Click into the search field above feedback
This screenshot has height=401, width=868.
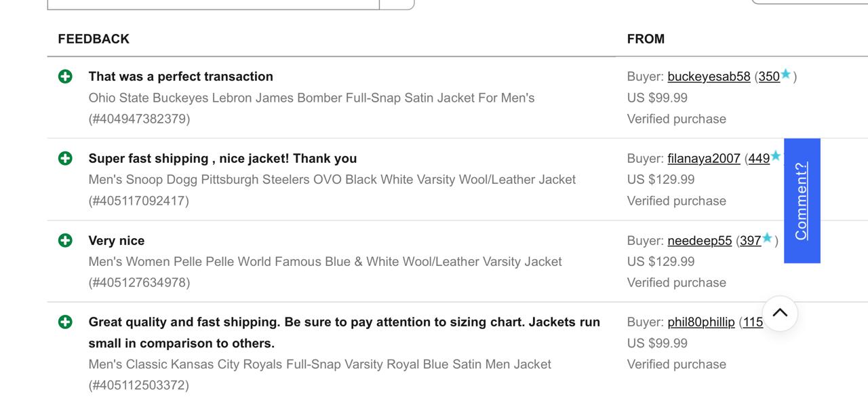point(213,4)
